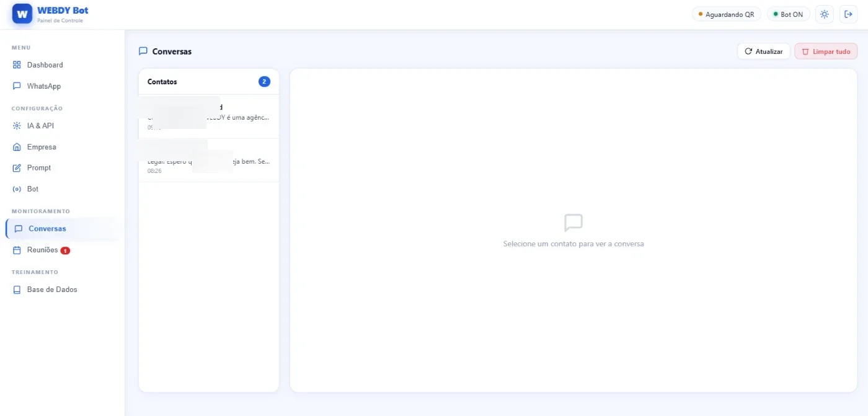Click the 'Selecione um contato para ver a conversa' text
Viewport: 868px width, 416px height.
pos(573,244)
